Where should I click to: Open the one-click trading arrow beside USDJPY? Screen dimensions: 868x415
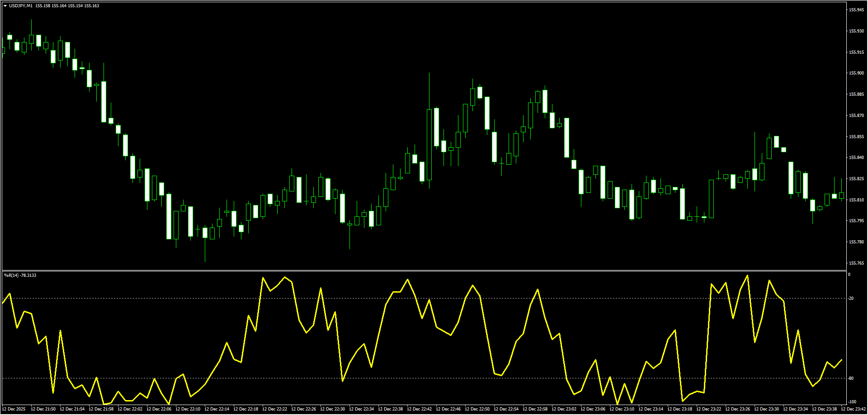[5, 6]
